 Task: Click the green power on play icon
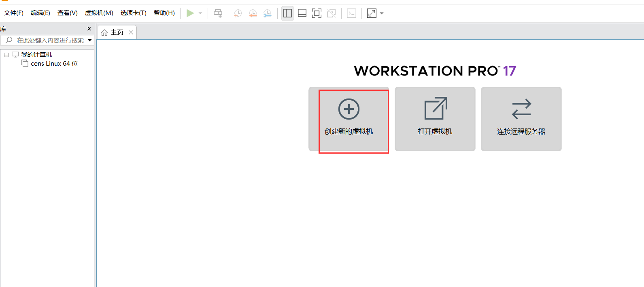pos(190,13)
